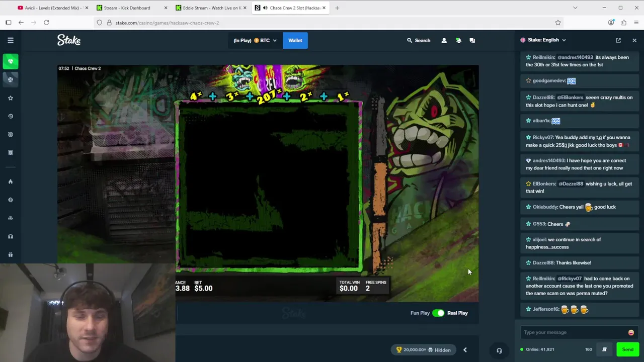This screenshot has height=362, width=644.
Task: Close the Chaos Crew 2 Slot tab
Action: [324, 8]
